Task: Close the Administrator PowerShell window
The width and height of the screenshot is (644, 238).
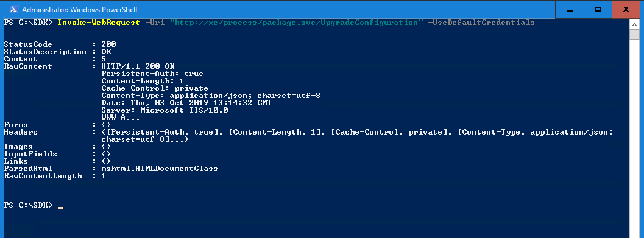Action: click(626, 10)
